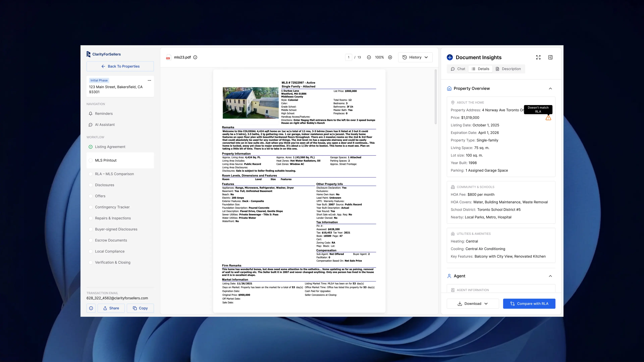The image size is (644, 362).
Task: Switch to the Description tab
Action: coord(508,69)
